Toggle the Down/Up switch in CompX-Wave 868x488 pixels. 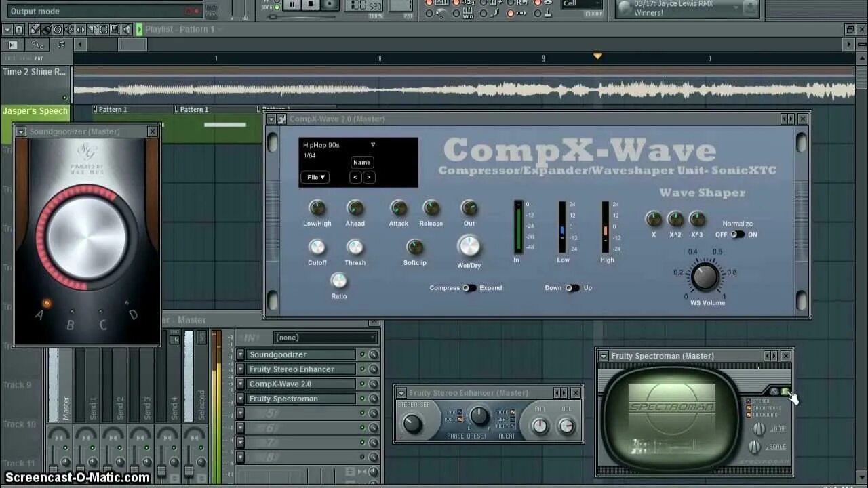click(572, 288)
